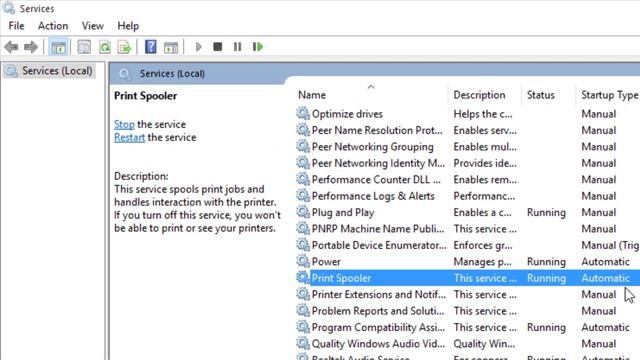Click 'Helps the c...' description cell
The height and width of the screenshot is (360, 640).
pyautogui.click(x=483, y=114)
